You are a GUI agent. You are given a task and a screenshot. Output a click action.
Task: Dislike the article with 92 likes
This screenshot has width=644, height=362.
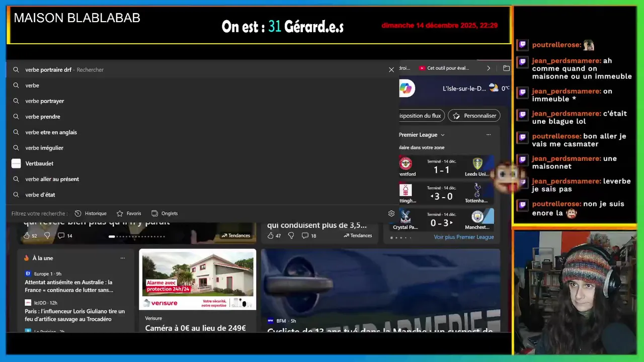tap(47, 235)
